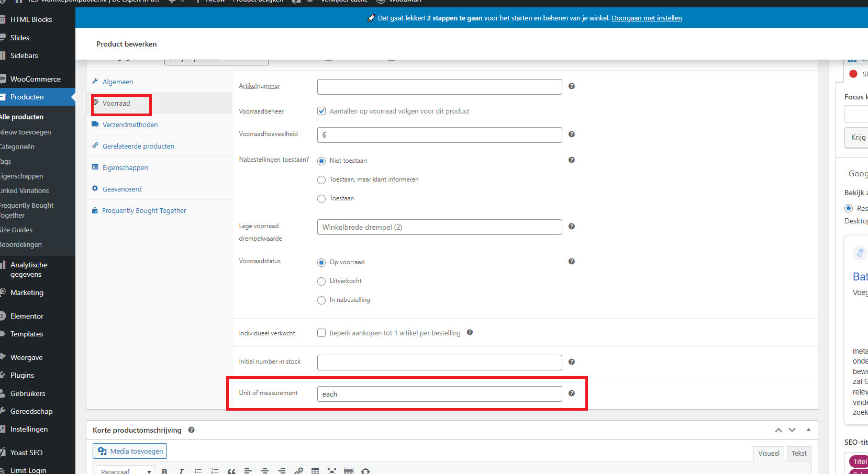
Task: Open the Gerelateerde producten tab
Action: [x=138, y=146]
